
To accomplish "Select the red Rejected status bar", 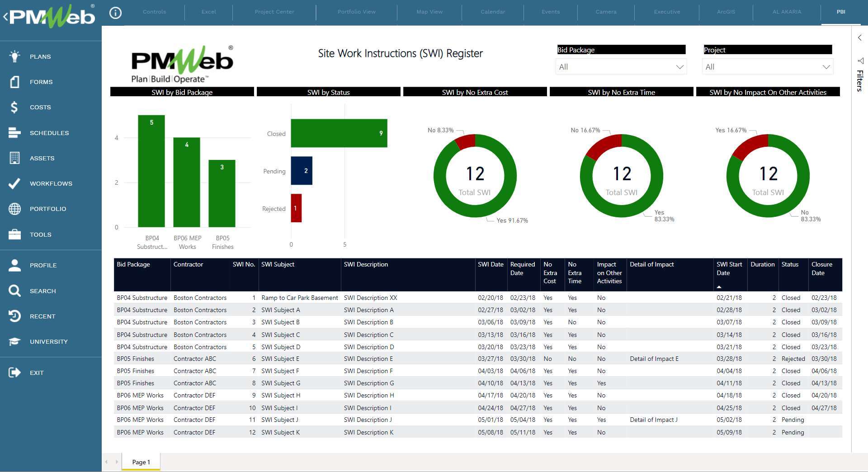I will (296, 208).
